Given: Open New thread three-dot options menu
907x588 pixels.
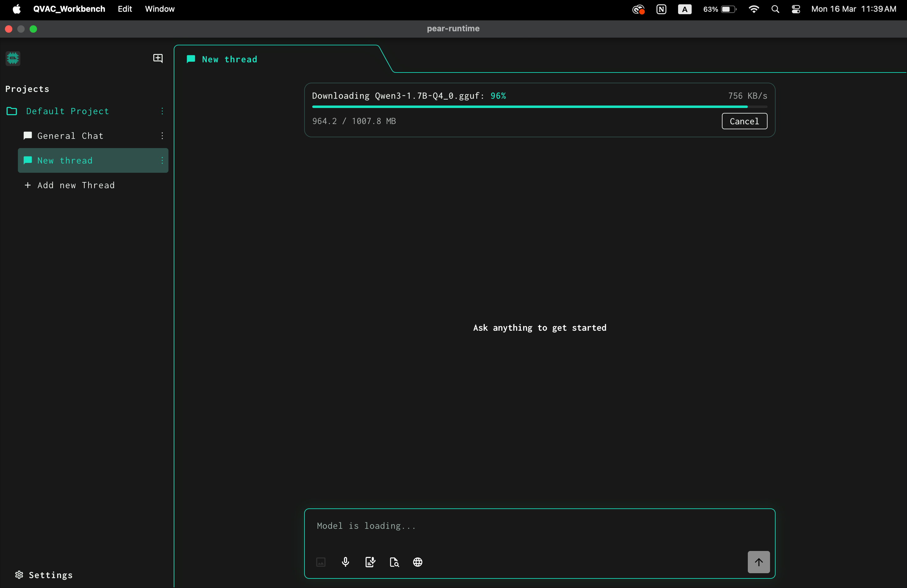Looking at the screenshot, I should (x=162, y=160).
